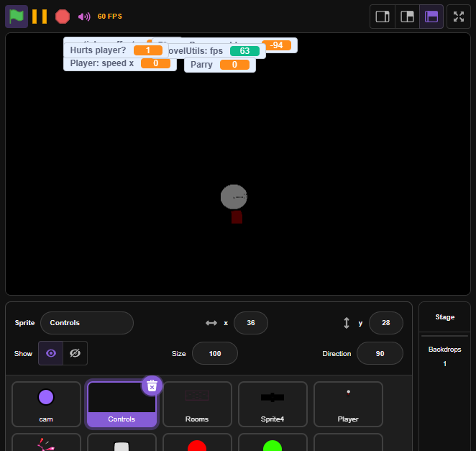Stop the project with red stop sign
Image resolution: width=476 pixels, height=451 pixels.
63,17
